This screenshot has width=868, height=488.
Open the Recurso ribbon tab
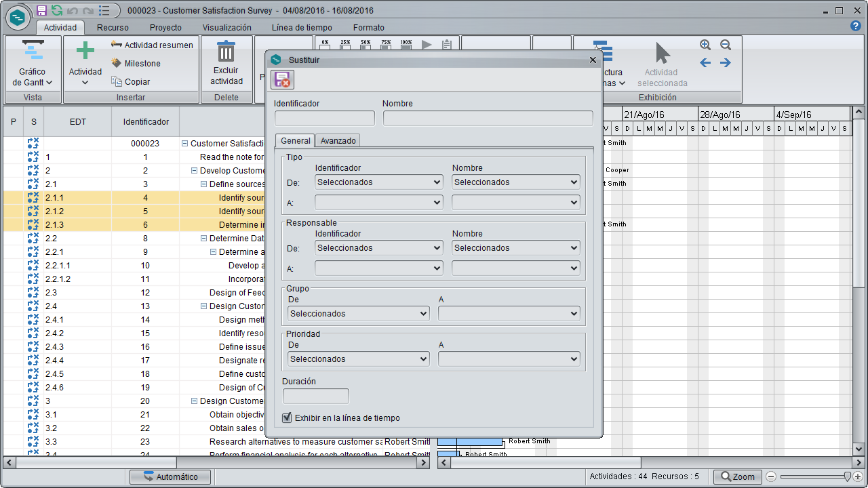(x=113, y=28)
